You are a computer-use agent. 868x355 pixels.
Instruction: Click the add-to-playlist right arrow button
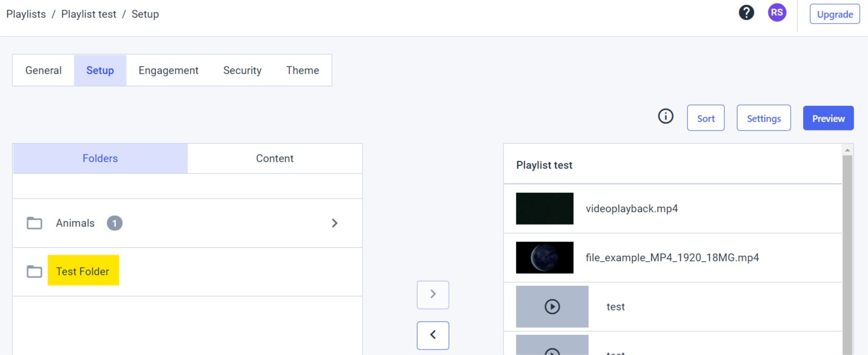433,295
